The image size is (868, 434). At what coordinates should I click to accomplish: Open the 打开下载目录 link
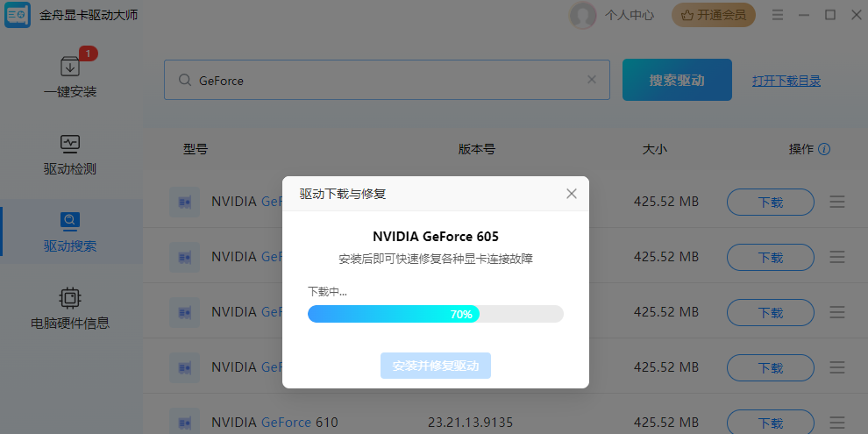coord(786,81)
